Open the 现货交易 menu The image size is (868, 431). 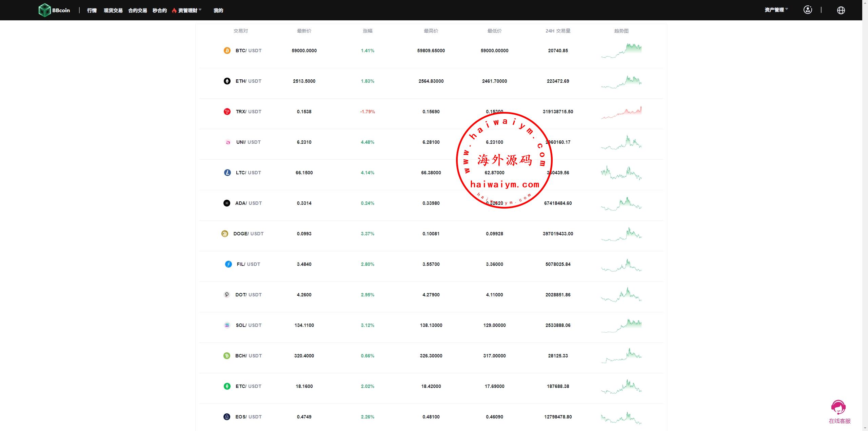113,11
